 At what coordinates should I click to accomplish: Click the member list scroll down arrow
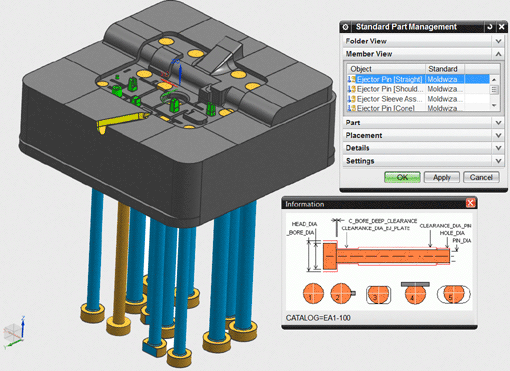(x=494, y=105)
